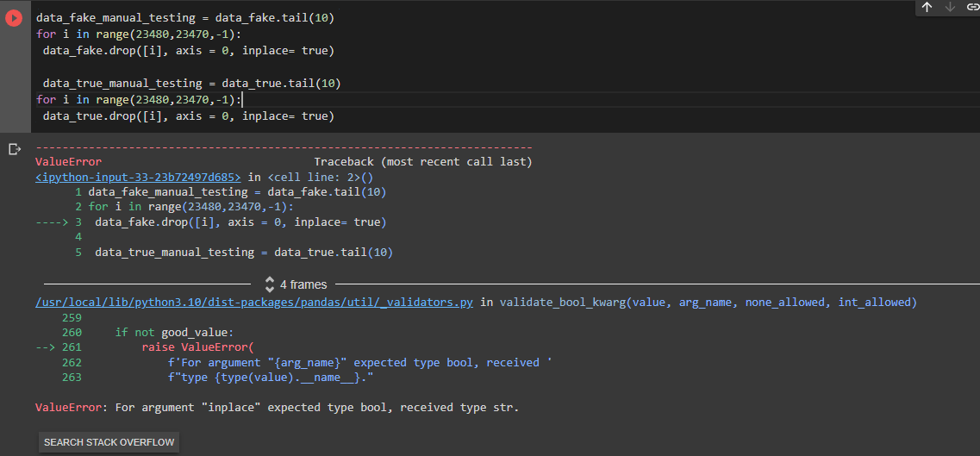Click the 'if not good_value:' line 260

pyautogui.click(x=174, y=333)
